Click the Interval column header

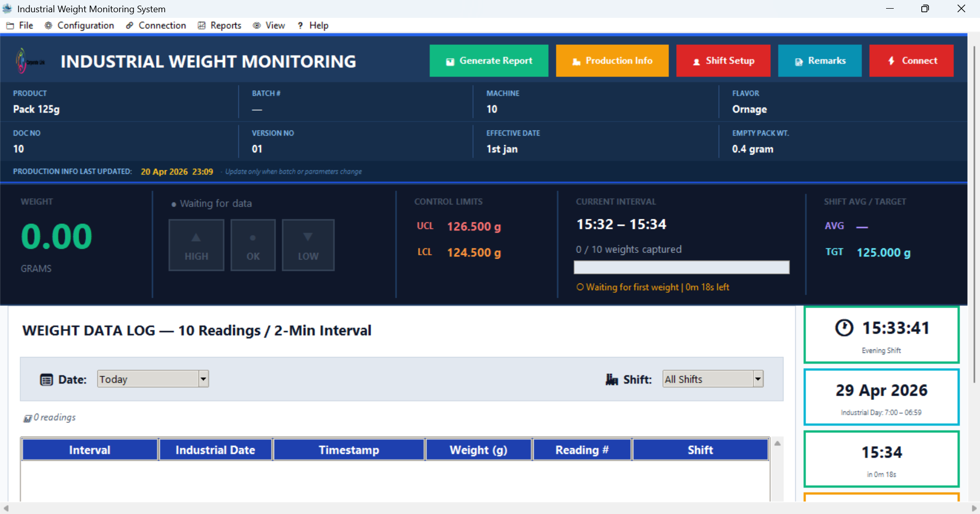[x=90, y=450]
